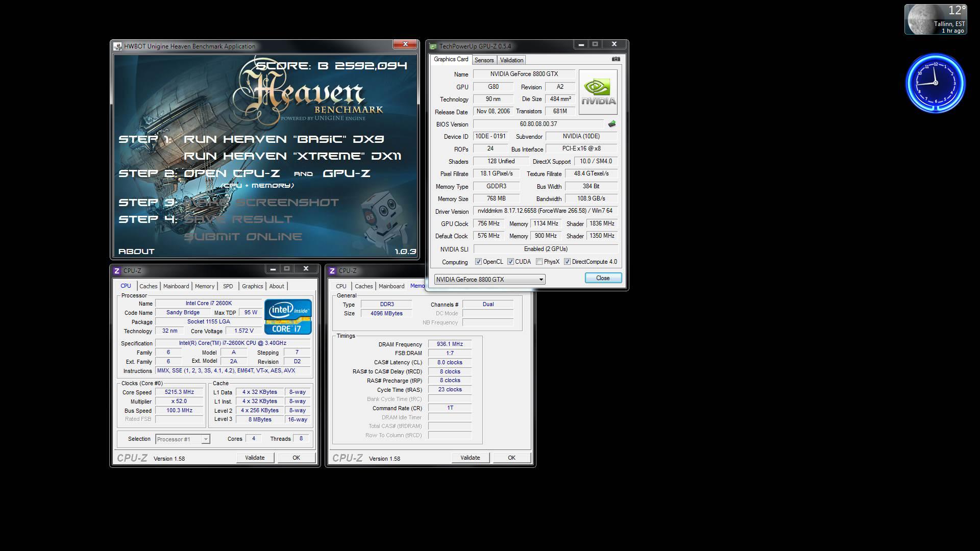
Task: Click GPU-Z link in Heaven step 2
Action: pos(347,173)
